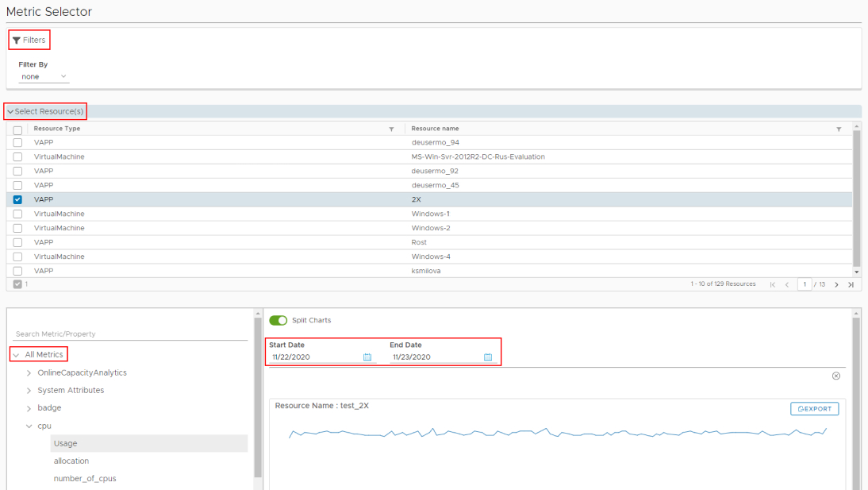Select the ksmilova resource row
868x490 pixels.
(x=425, y=271)
